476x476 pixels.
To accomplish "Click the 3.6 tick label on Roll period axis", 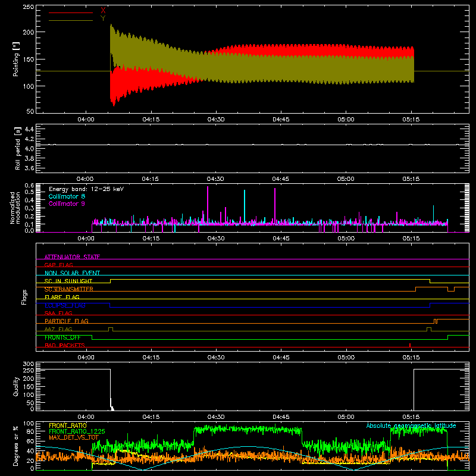I will tap(29, 168).
